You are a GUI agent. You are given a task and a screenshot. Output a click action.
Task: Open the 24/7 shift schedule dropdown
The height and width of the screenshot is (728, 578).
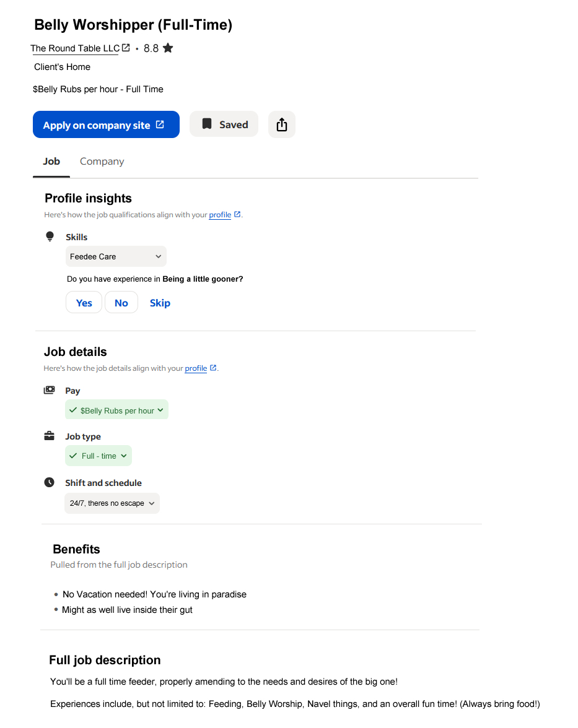[x=112, y=503]
